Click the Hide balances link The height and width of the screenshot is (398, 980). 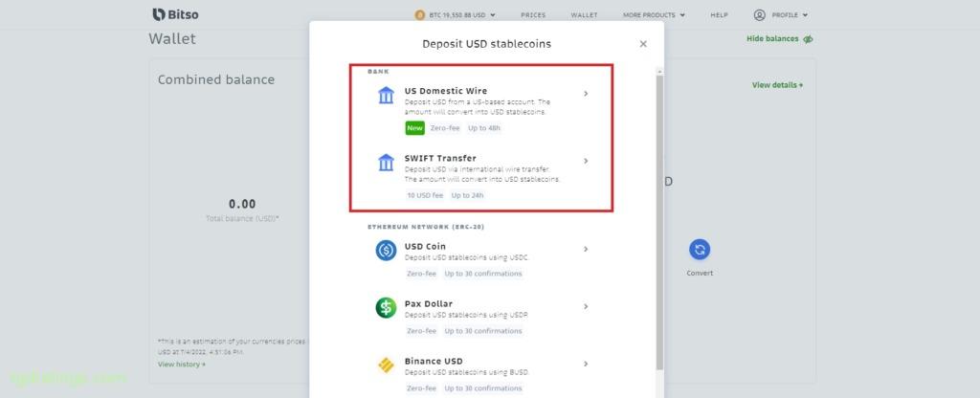coord(772,38)
